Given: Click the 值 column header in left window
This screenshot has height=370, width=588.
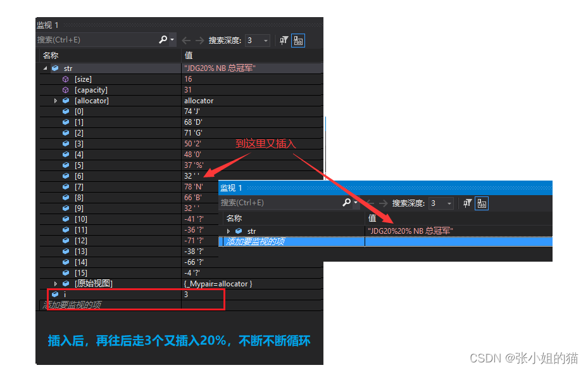Looking at the screenshot, I should (x=189, y=56).
